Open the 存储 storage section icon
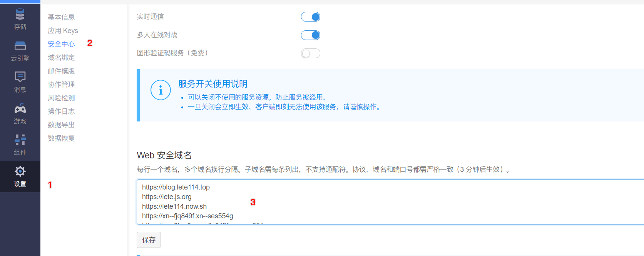This screenshot has height=256, width=644. click(x=20, y=15)
